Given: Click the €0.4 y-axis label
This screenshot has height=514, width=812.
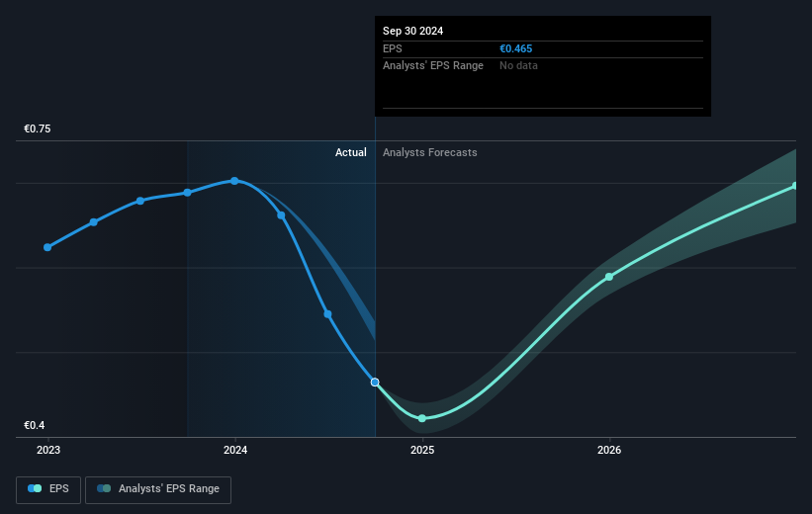Looking at the screenshot, I should tap(35, 425).
